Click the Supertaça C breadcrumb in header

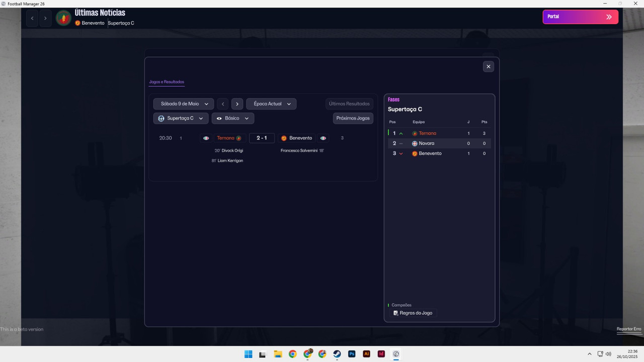click(x=121, y=23)
